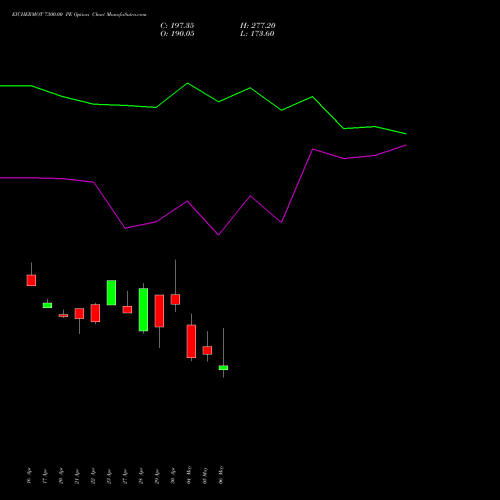Screen dimensions: 500x500
Task: Select the 28 Apr date label
Action: point(141,475)
